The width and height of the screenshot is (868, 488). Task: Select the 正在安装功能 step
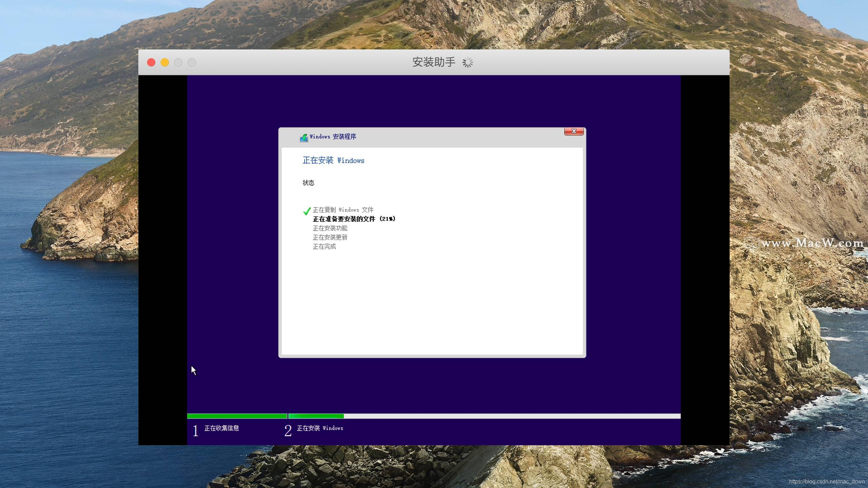[330, 228]
